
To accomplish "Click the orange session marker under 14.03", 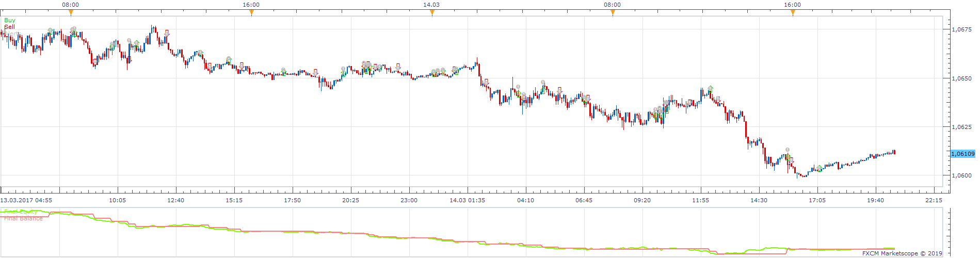I will [x=432, y=13].
